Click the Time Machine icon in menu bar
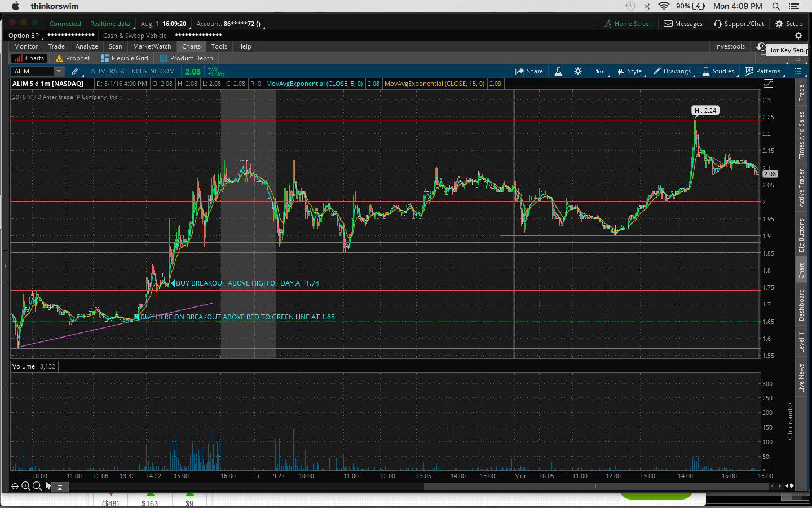The height and width of the screenshot is (508, 812). click(630, 6)
